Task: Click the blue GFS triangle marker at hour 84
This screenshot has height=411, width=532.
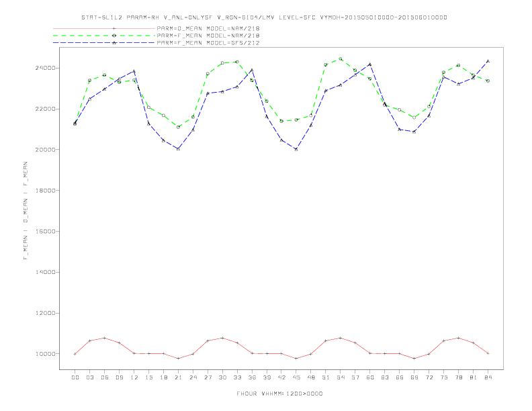Action: 488,61
